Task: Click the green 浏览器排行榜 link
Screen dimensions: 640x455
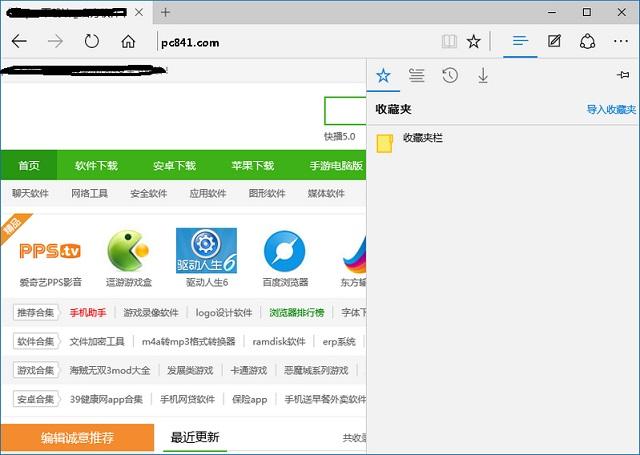Action: [x=297, y=313]
